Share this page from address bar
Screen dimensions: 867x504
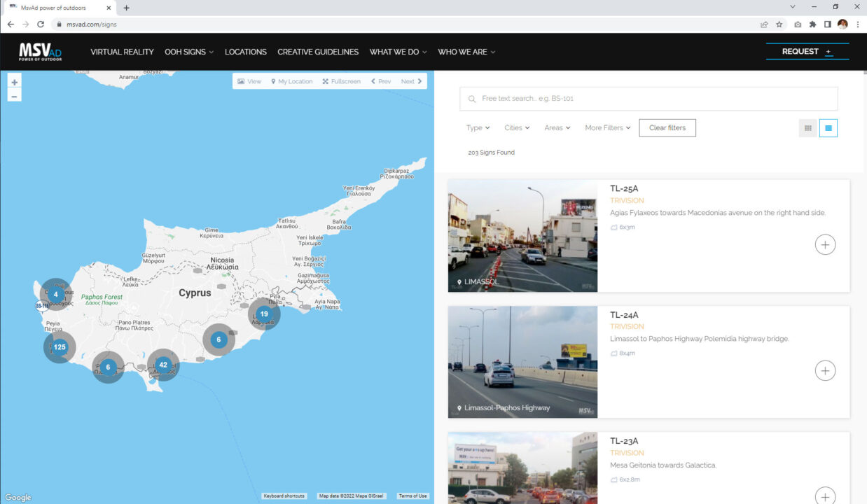click(x=764, y=24)
